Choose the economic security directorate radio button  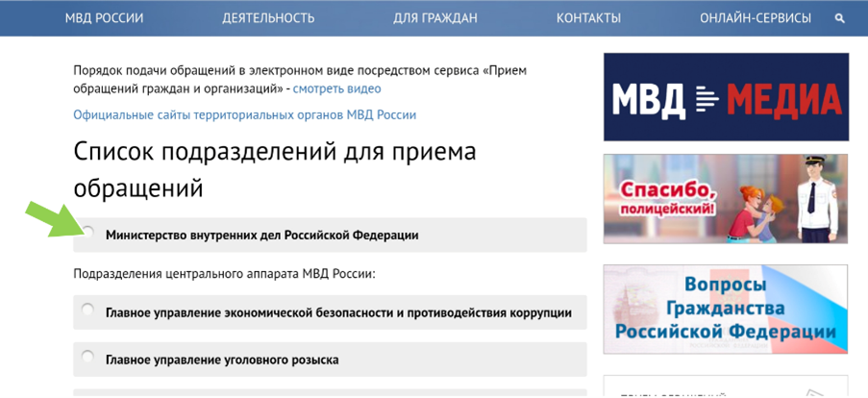[x=87, y=310]
